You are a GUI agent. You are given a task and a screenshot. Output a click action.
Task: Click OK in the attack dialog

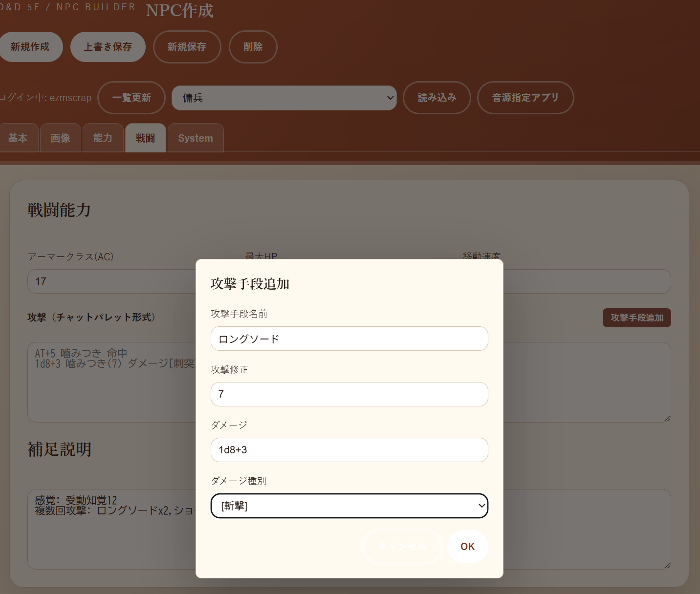[x=467, y=547]
